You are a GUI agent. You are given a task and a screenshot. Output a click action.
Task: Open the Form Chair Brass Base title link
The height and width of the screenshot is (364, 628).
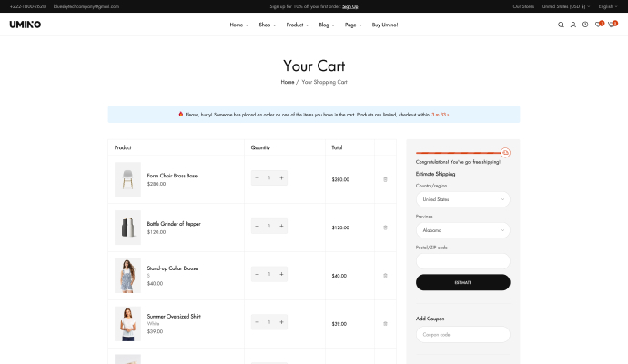[172, 176]
